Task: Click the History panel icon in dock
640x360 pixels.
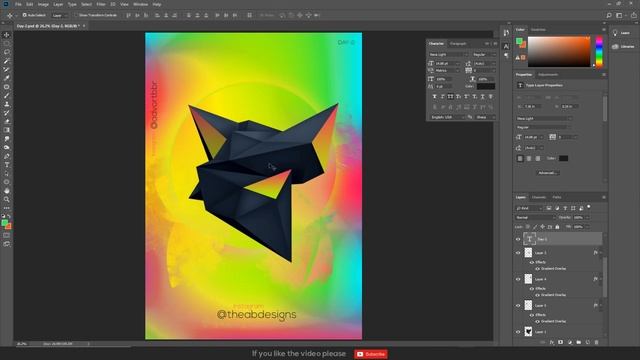Action: [506, 33]
